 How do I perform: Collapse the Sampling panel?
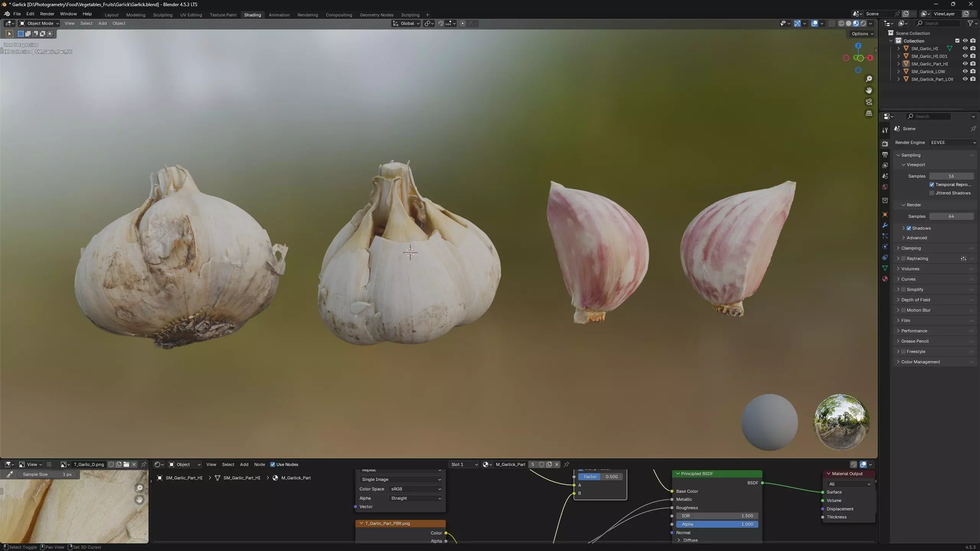935,155
